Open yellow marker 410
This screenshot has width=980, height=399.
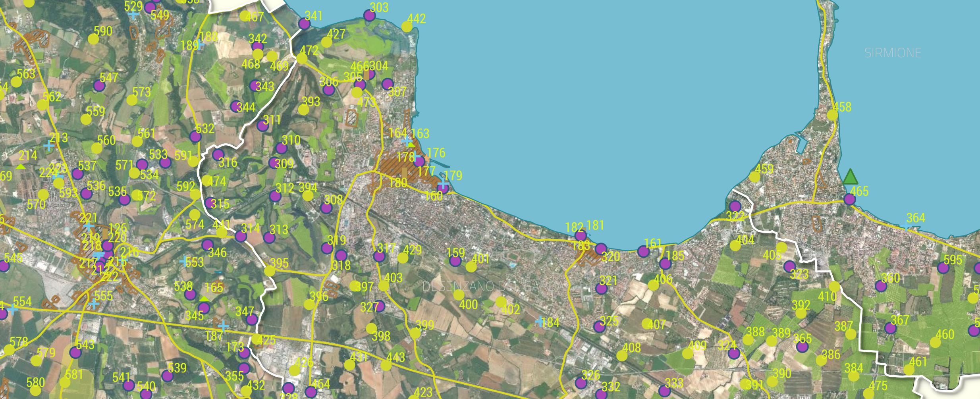click(834, 287)
